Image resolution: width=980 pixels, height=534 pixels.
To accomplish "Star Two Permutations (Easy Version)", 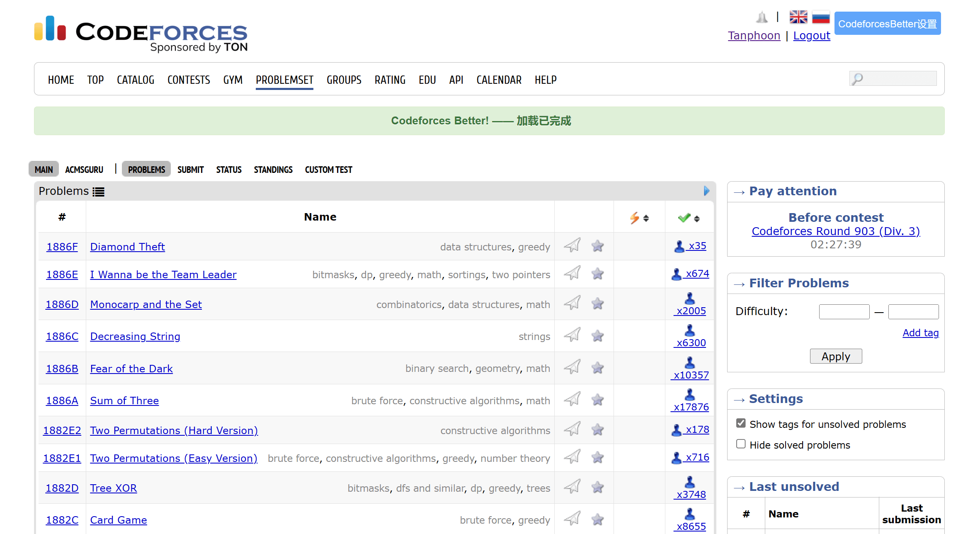I will click(597, 458).
